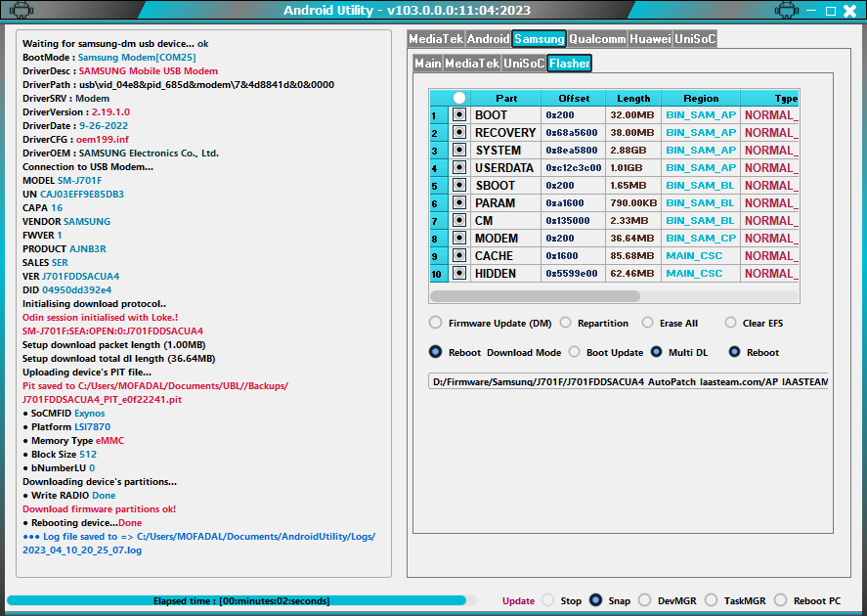
Task: Toggle the Multi DL radio button
Action: tap(656, 352)
